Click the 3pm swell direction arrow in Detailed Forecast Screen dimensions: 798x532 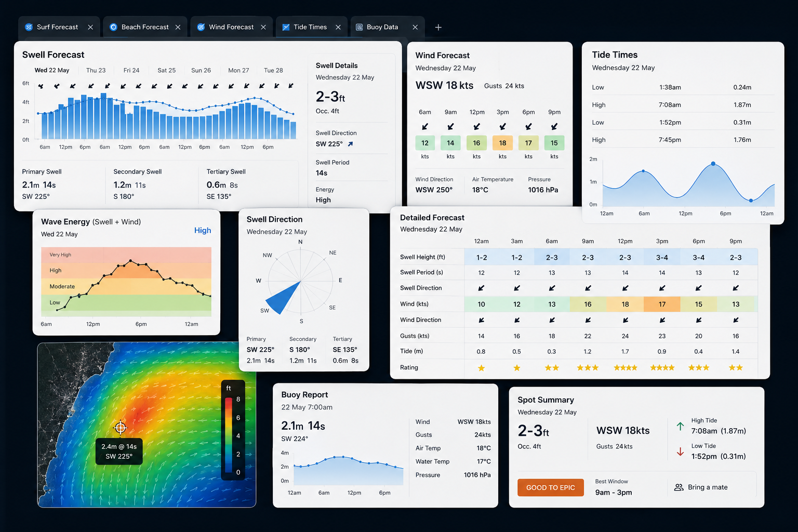point(662,288)
